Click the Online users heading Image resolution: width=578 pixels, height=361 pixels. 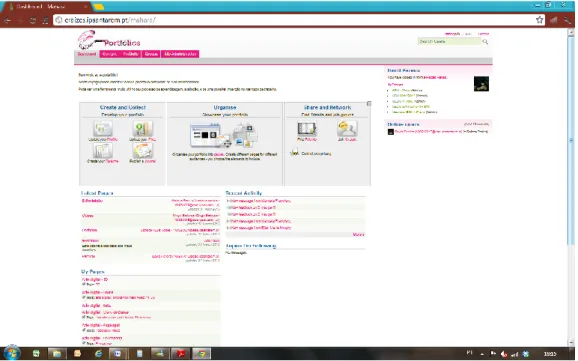[403, 124]
